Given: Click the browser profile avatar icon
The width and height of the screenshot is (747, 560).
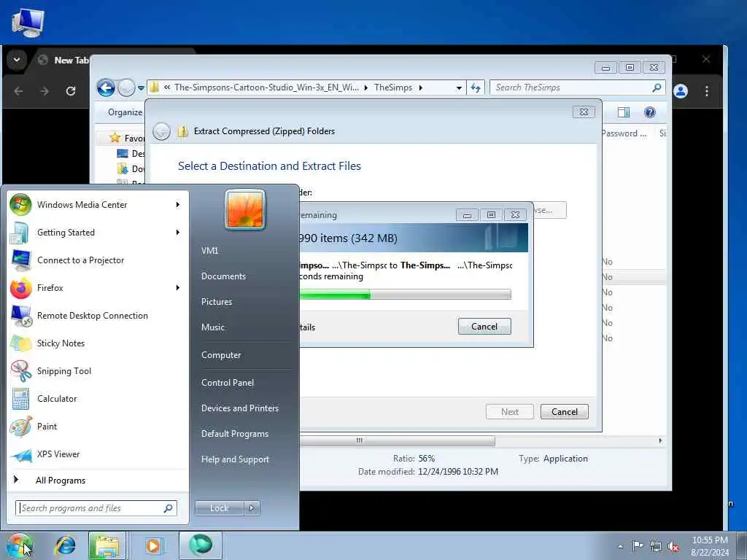Looking at the screenshot, I should coord(681,91).
